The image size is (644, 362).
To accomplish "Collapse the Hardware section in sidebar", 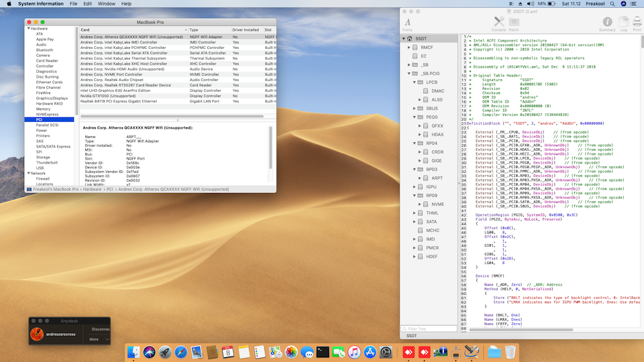I will point(28,29).
